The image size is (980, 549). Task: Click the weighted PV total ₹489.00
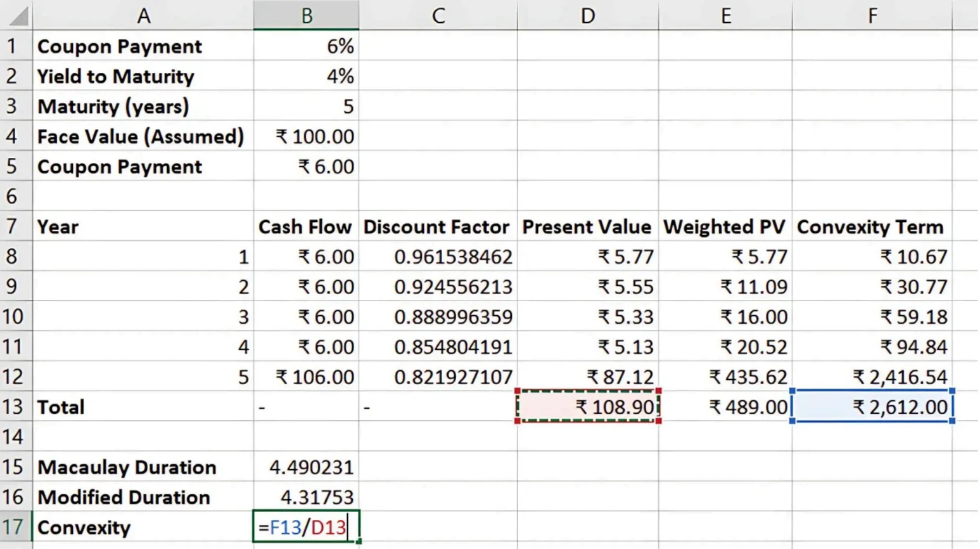point(725,407)
